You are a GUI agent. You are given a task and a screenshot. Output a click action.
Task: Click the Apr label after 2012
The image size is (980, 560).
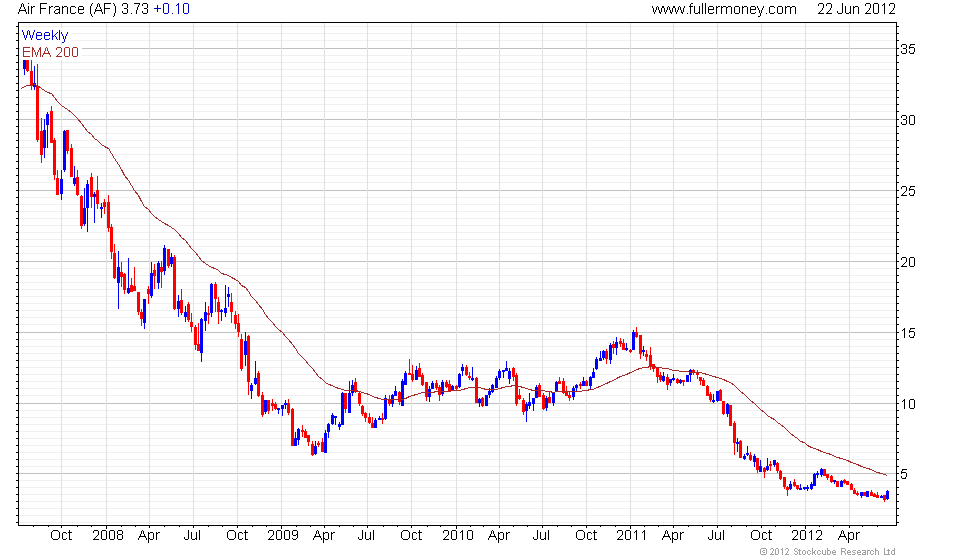(x=849, y=536)
